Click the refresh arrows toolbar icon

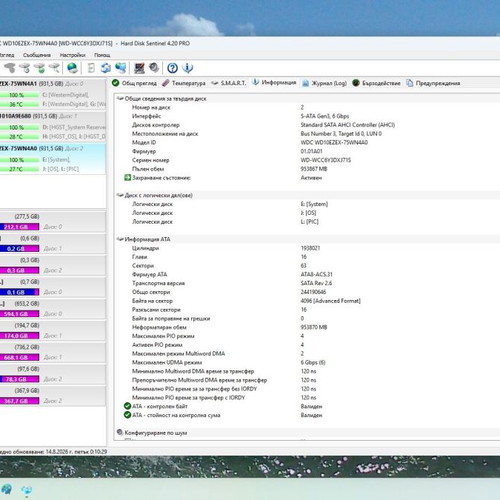(x=106, y=68)
